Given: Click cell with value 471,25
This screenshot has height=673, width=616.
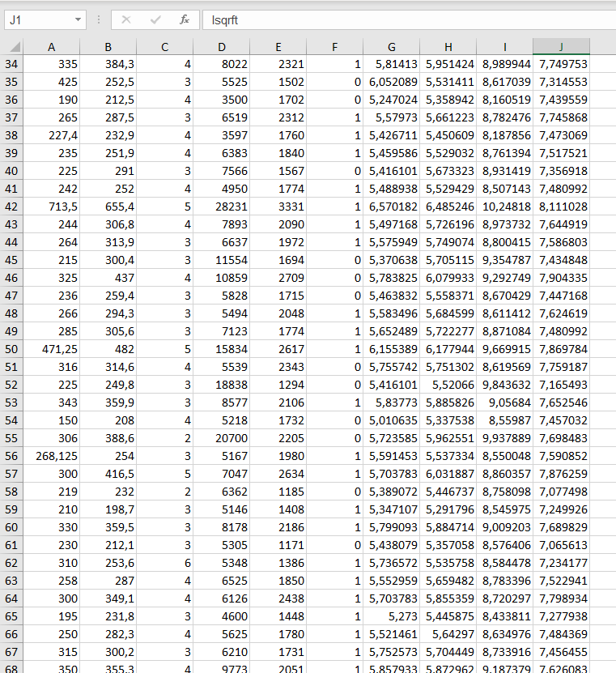Looking at the screenshot, I should [x=52, y=349].
